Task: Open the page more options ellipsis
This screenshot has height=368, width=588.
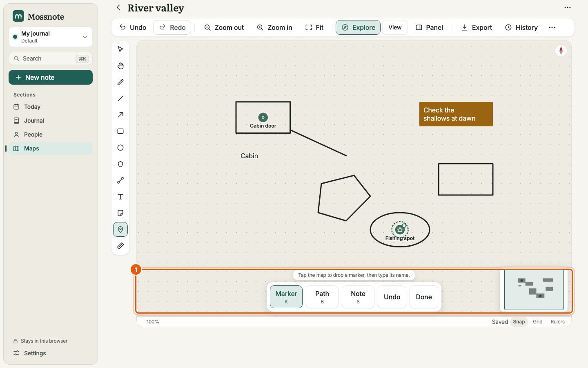Action: click(568, 7)
